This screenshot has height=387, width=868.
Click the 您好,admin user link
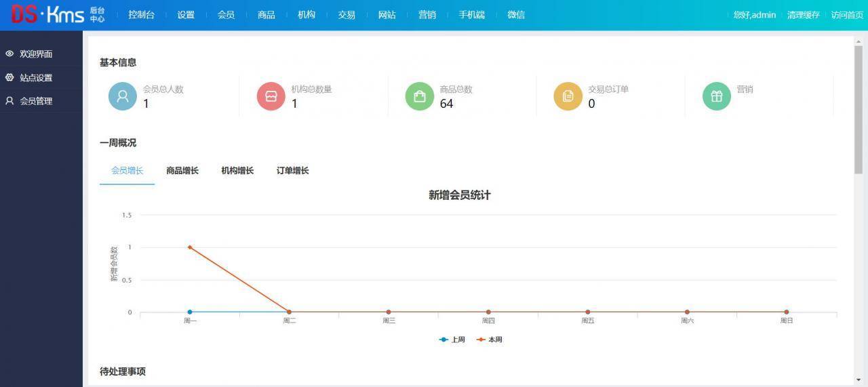click(x=755, y=15)
